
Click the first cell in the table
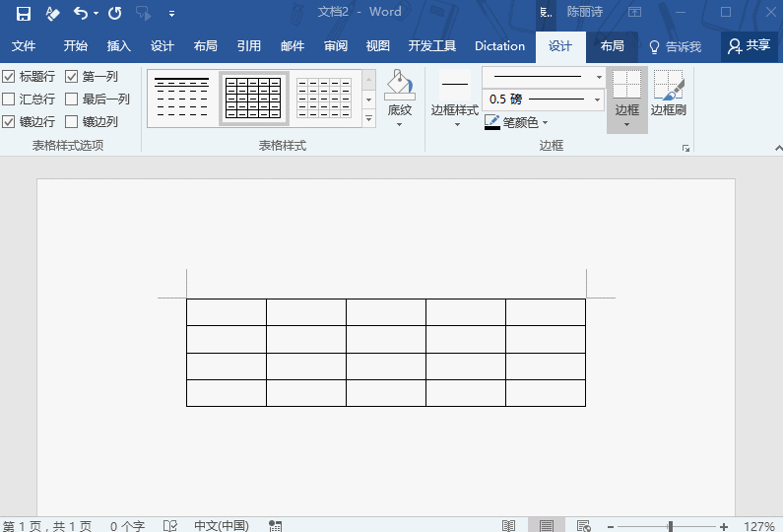(227, 312)
